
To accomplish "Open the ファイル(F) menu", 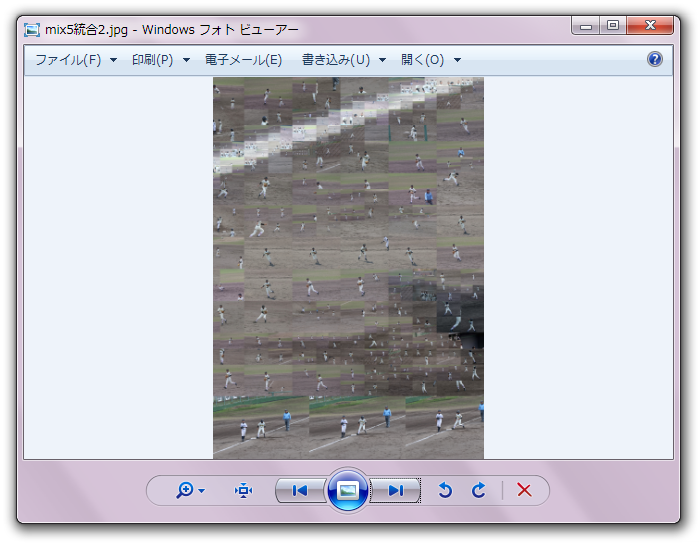I will tap(68, 60).
